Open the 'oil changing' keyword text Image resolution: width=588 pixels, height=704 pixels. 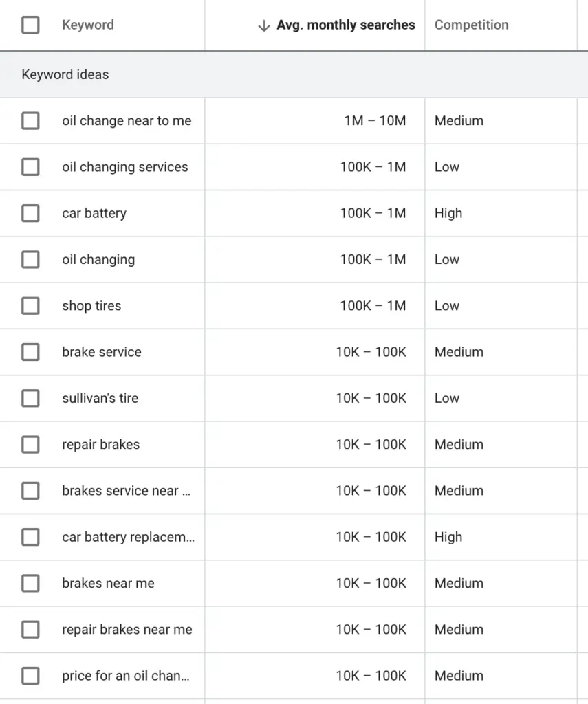point(98,260)
